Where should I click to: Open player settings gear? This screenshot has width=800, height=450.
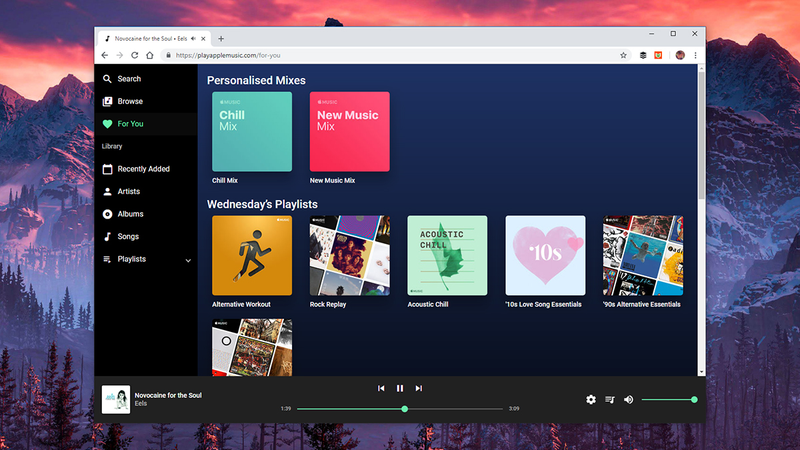pos(591,399)
